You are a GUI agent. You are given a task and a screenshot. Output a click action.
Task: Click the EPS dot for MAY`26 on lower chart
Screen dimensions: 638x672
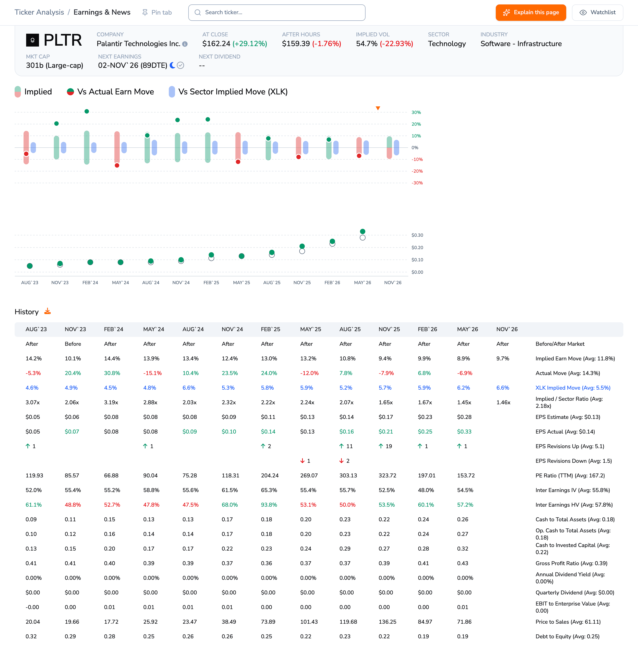pyautogui.click(x=363, y=231)
